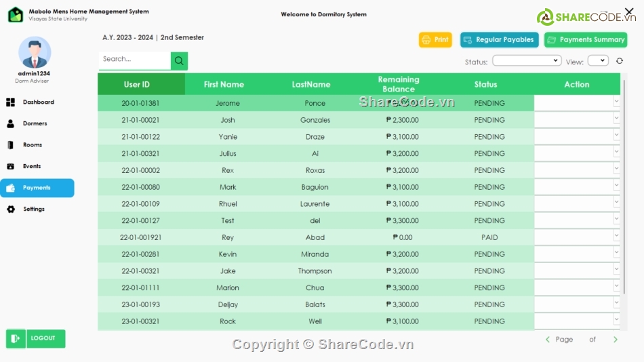The height and width of the screenshot is (362, 644).
Task: Click the Mabolo home logo icon
Action: (x=16, y=14)
